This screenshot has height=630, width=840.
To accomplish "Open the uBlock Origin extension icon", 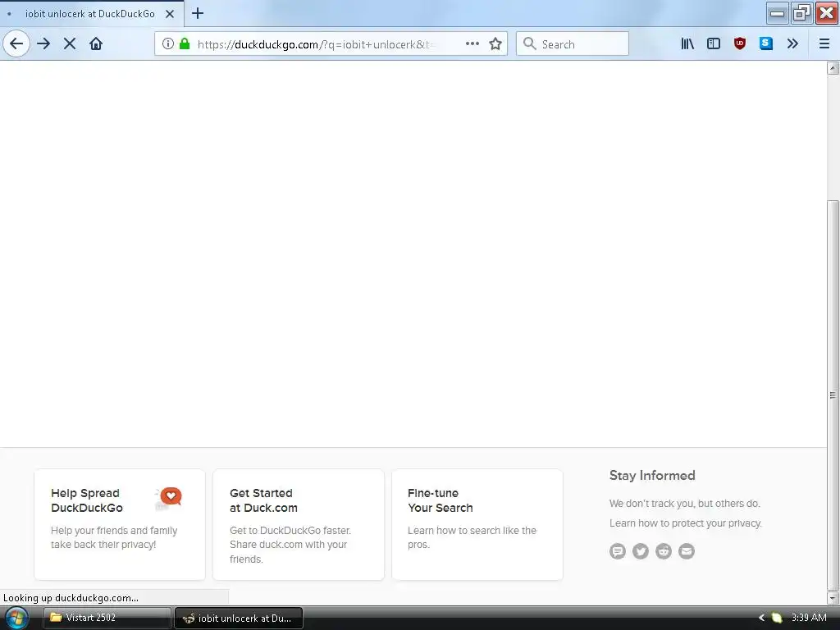I will click(740, 43).
